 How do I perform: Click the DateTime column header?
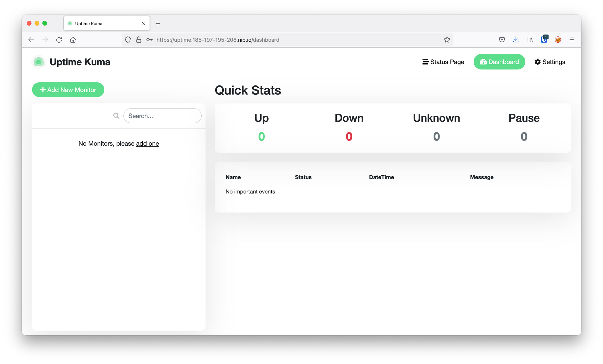coord(381,177)
